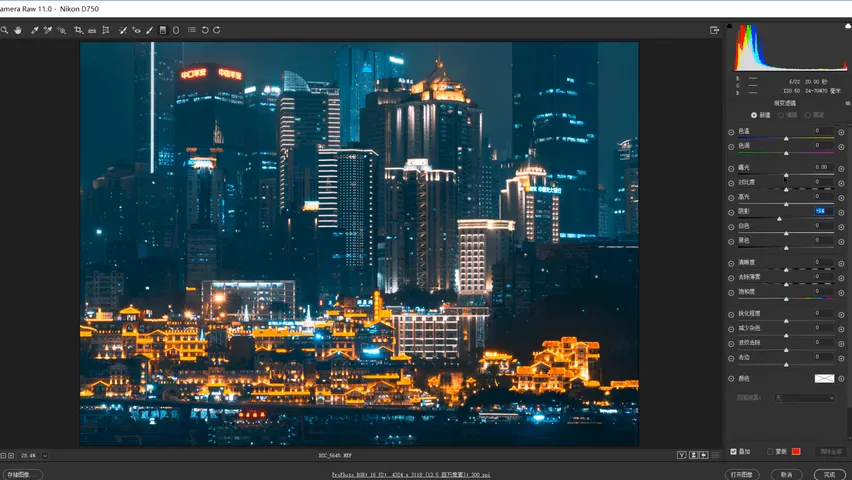This screenshot has width=852, height=480.
Task: Toggle highlight clipping warning in histogram
Action: click(x=848, y=26)
